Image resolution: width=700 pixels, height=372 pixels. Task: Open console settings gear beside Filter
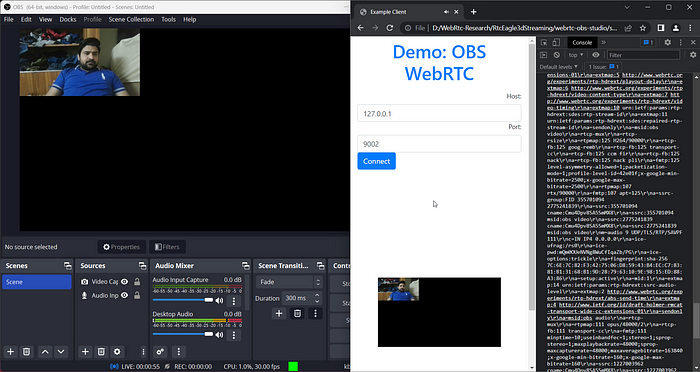pyautogui.click(x=693, y=55)
